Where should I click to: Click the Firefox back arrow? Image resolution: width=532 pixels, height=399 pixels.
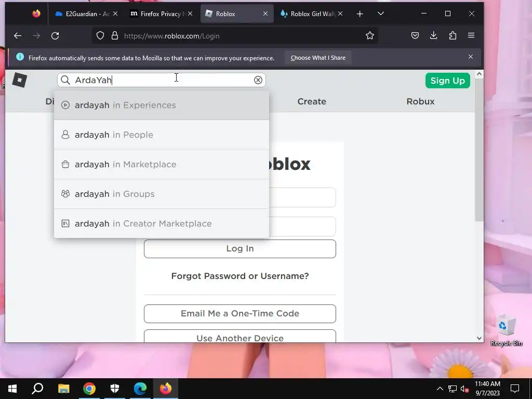pos(18,36)
